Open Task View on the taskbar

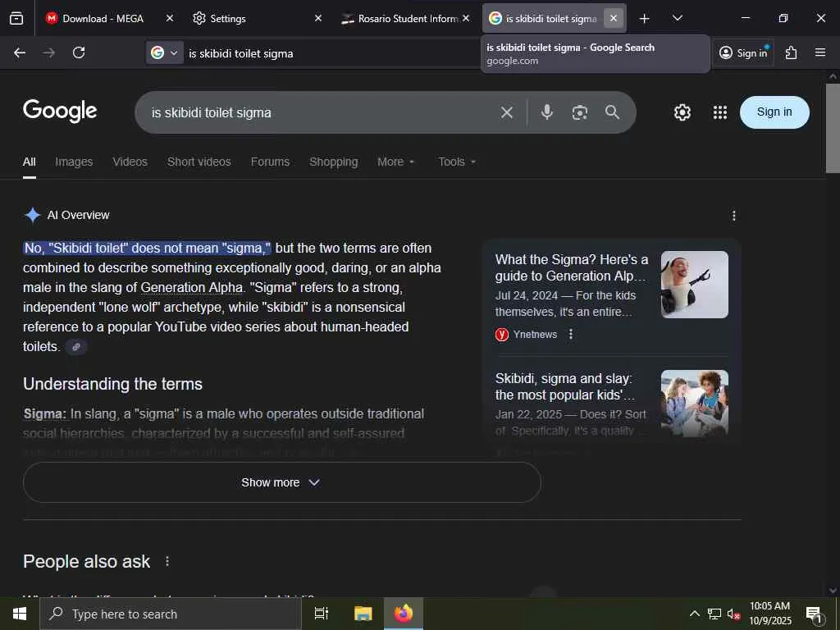(322, 614)
